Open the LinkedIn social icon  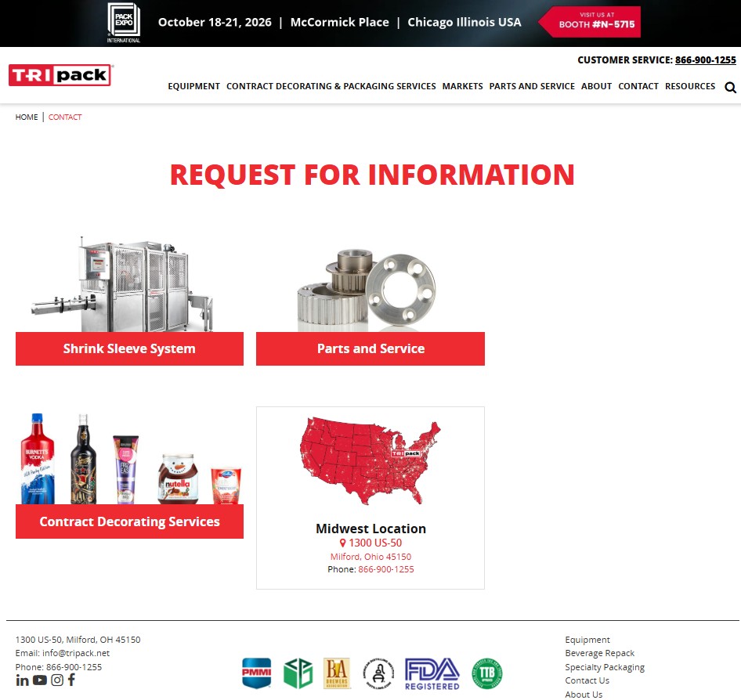(22, 680)
